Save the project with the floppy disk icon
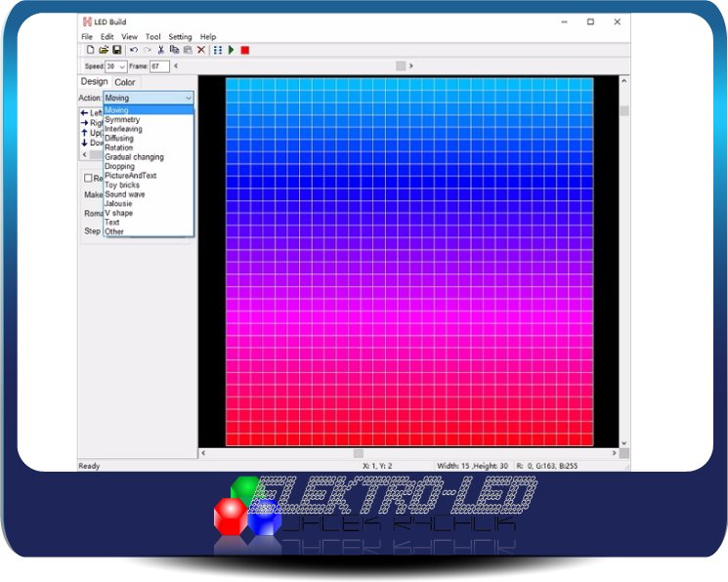The image size is (728, 582). [117, 50]
